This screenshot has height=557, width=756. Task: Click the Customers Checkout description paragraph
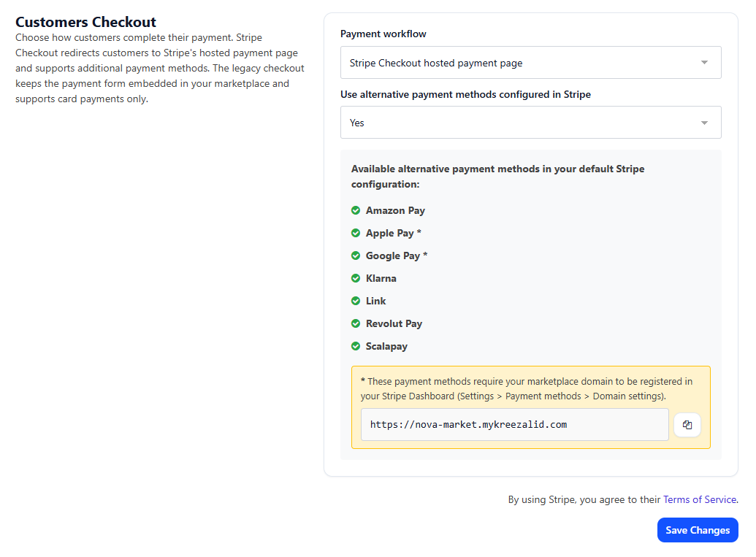click(x=159, y=68)
